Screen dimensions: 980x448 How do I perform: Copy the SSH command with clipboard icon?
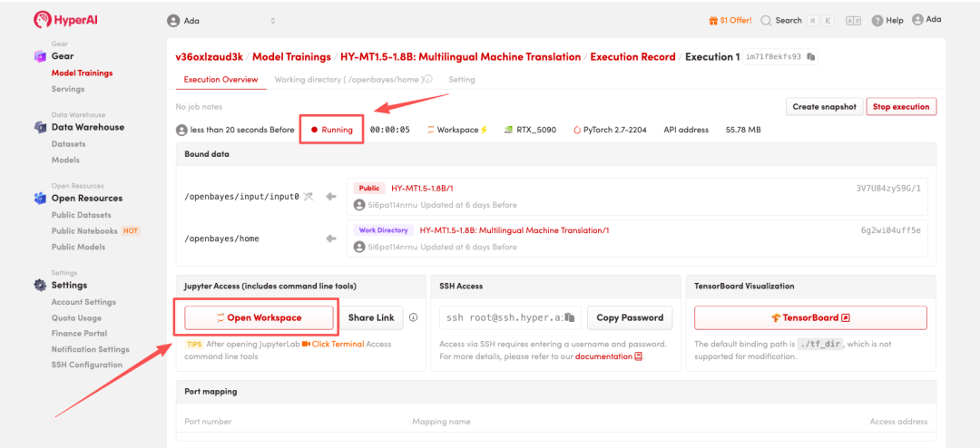[570, 317]
